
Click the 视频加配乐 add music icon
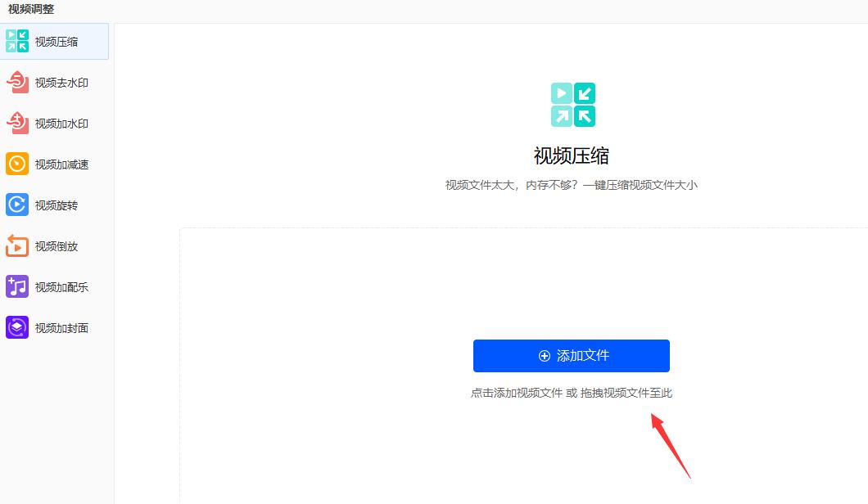(x=16, y=286)
